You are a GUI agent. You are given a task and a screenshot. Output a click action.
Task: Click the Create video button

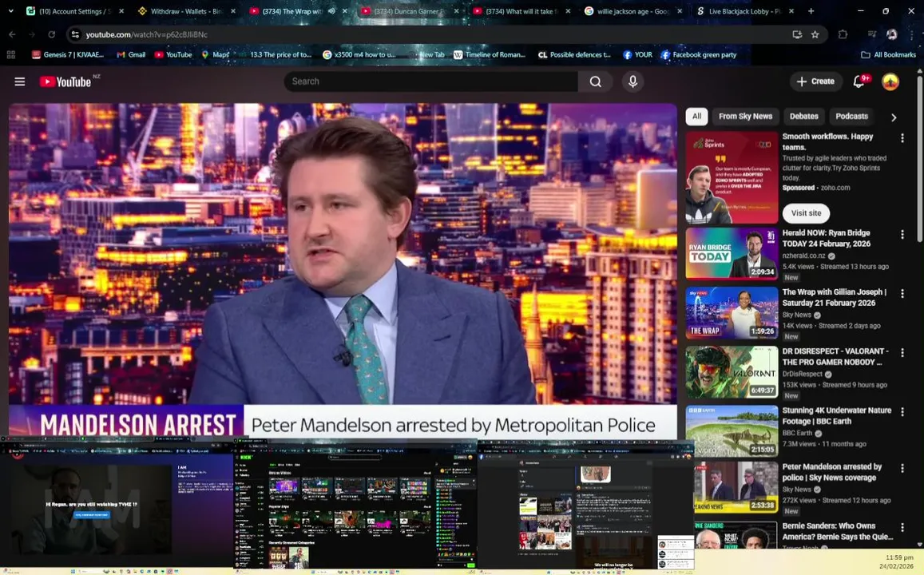pos(815,81)
